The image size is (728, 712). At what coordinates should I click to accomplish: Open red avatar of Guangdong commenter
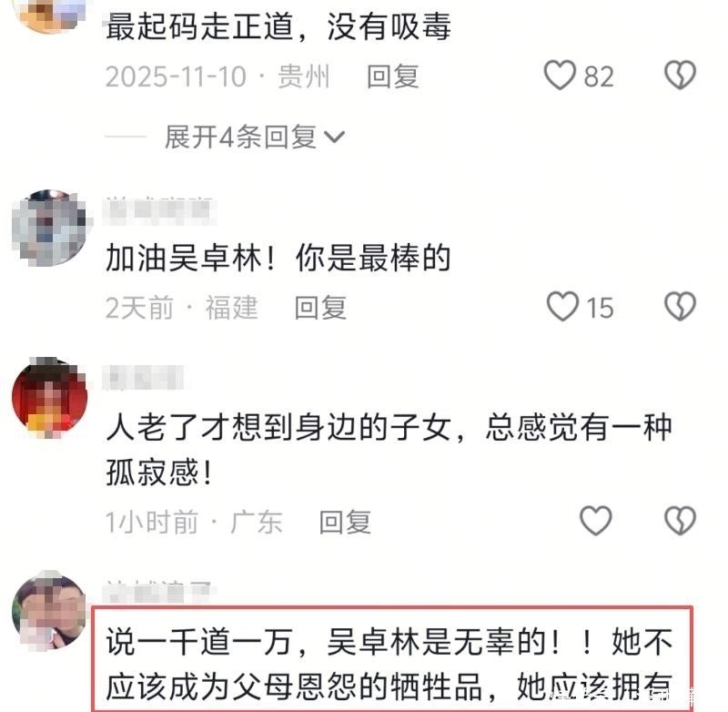click(50, 397)
